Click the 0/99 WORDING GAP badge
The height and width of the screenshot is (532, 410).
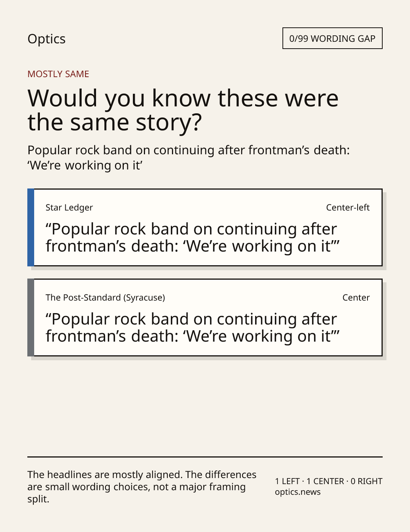click(332, 38)
